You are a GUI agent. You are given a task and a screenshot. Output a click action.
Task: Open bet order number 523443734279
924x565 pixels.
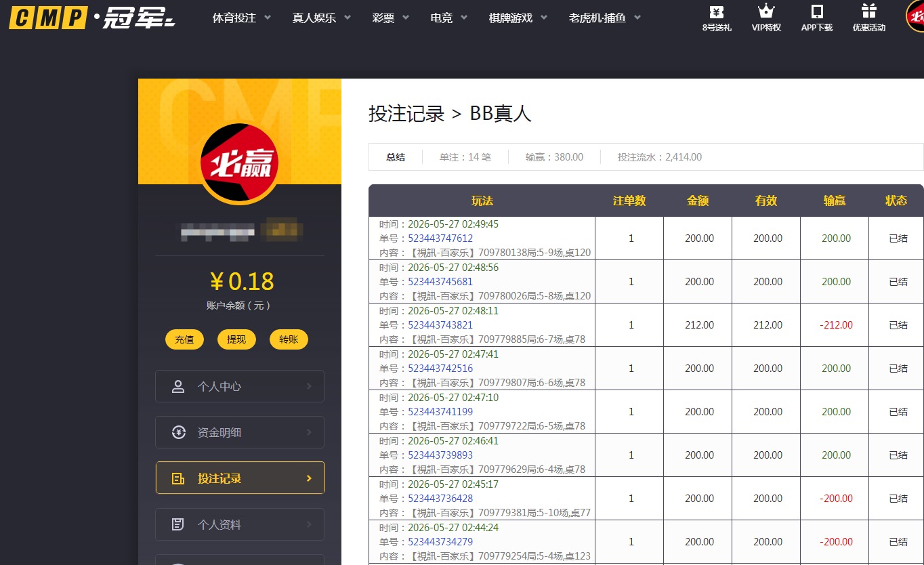440,542
